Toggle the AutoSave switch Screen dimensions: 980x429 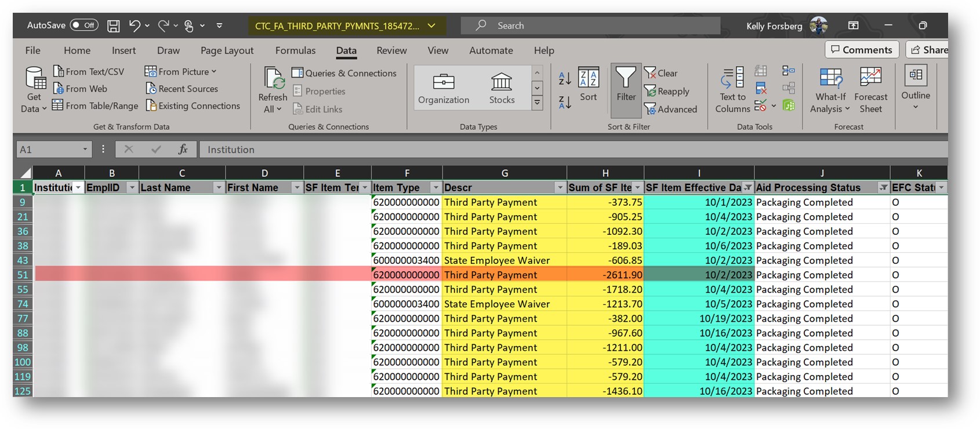[84, 26]
